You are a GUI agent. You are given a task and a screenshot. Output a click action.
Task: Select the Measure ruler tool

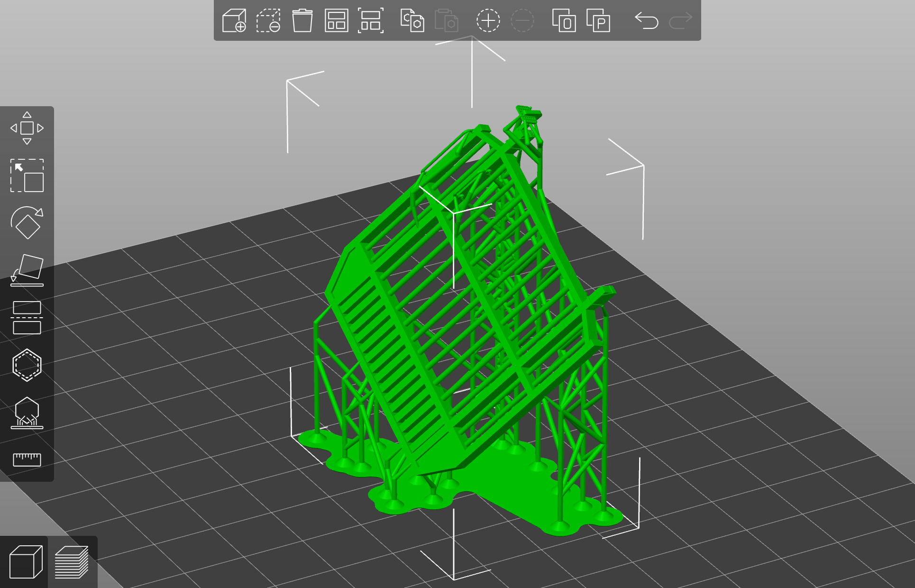tap(27, 459)
